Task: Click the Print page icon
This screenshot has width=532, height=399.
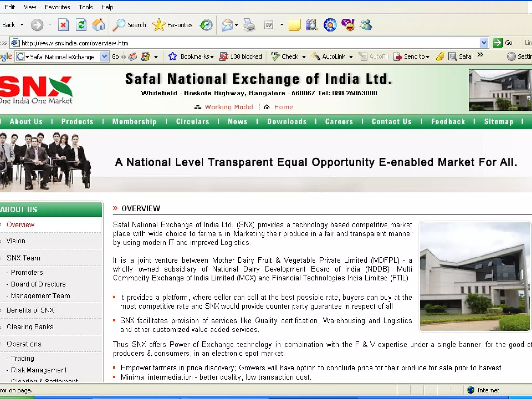Action: pyautogui.click(x=249, y=25)
